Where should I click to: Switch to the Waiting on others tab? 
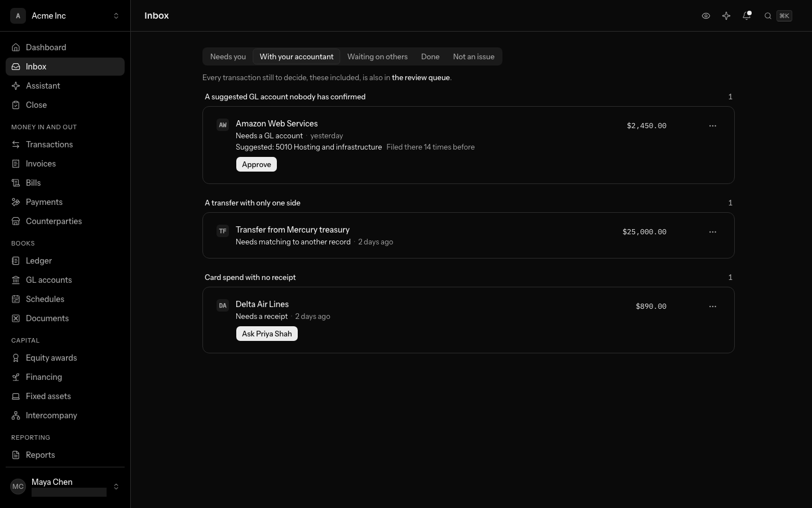377,56
